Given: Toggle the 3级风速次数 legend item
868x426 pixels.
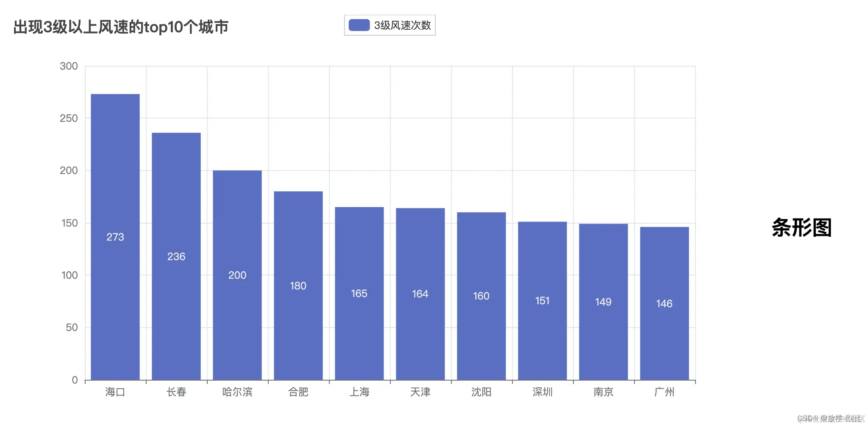Looking at the screenshot, I should pos(403,25).
